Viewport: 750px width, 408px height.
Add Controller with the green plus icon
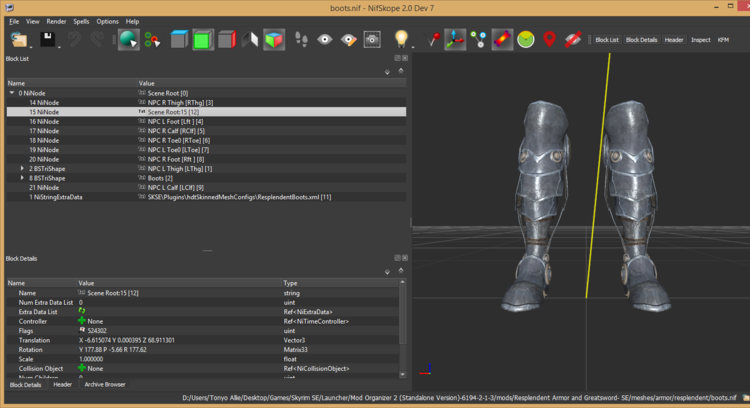(82, 320)
